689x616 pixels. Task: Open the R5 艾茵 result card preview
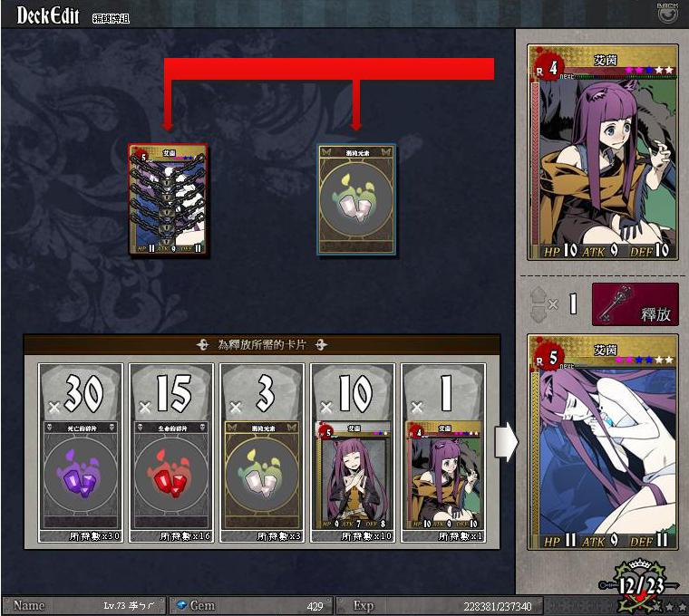pos(603,442)
